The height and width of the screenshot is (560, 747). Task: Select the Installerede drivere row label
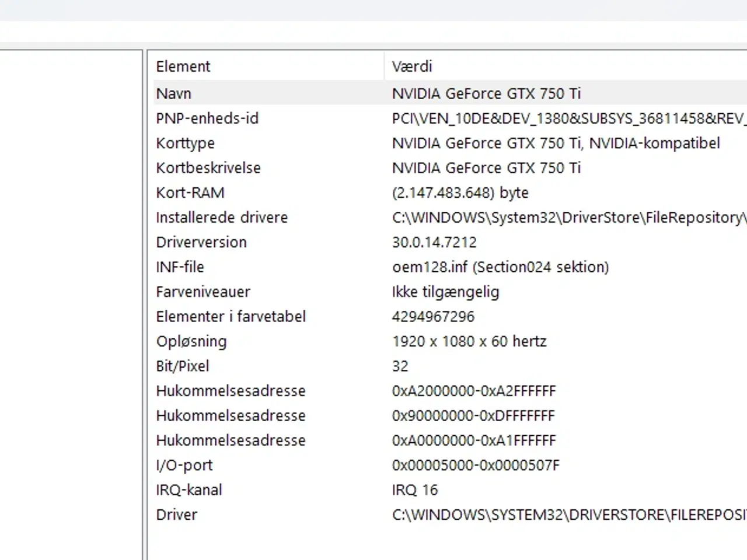222,218
